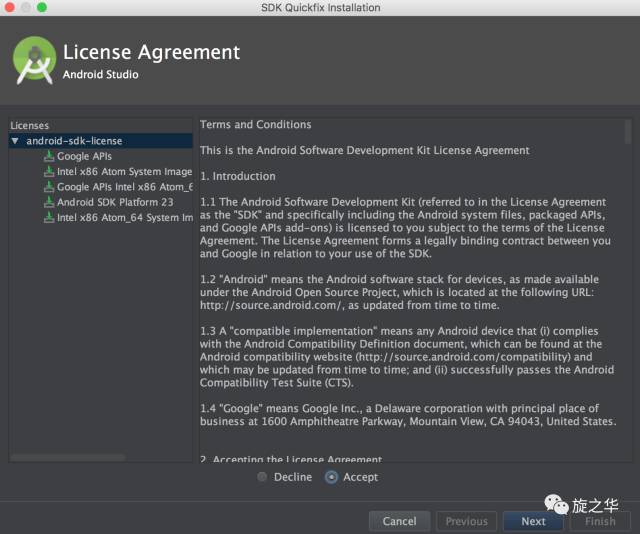Select the Decline radio button
Image resolution: width=640 pixels, height=534 pixels.
(x=262, y=476)
